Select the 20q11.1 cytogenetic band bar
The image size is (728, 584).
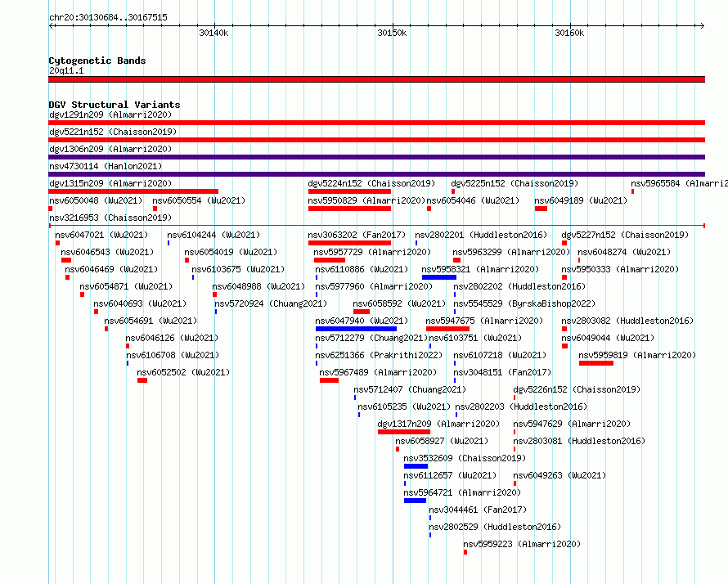click(376, 79)
